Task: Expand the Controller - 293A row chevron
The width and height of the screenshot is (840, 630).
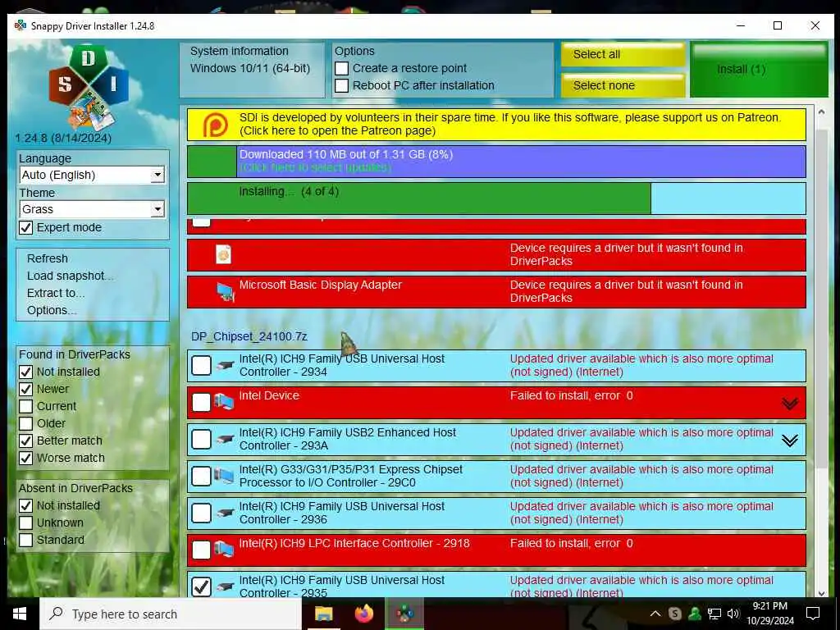Action: 790,441
